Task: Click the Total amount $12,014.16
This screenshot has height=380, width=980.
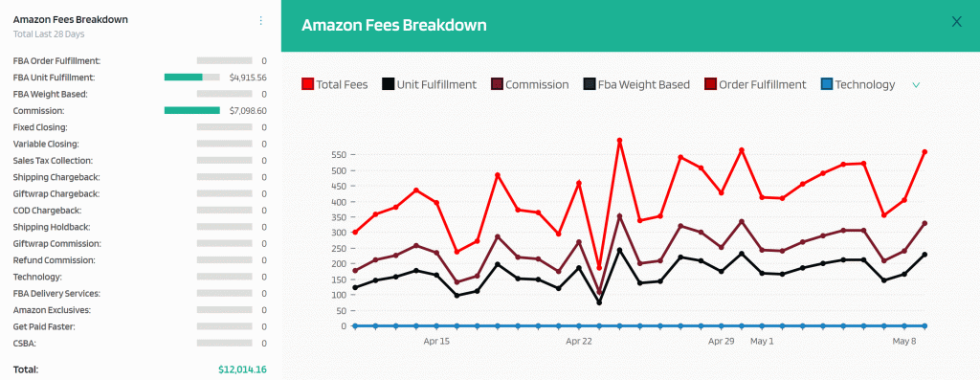Action: [242, 369]
